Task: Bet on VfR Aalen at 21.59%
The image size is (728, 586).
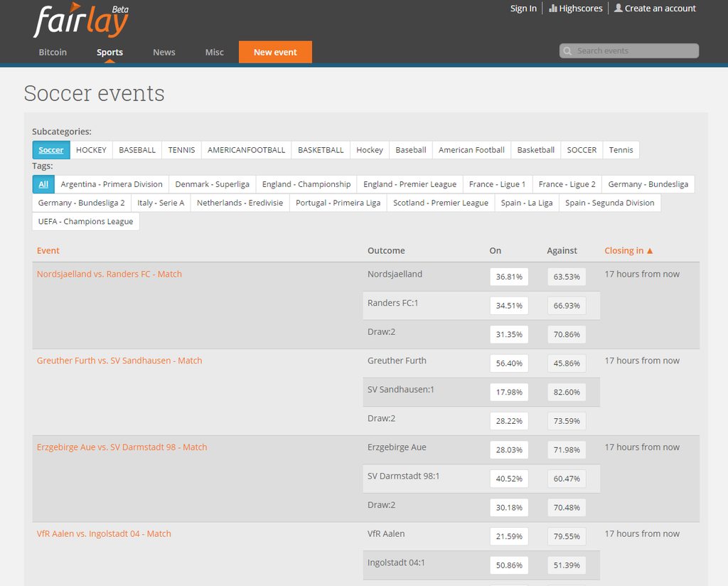Action: (x=509, y=536)
